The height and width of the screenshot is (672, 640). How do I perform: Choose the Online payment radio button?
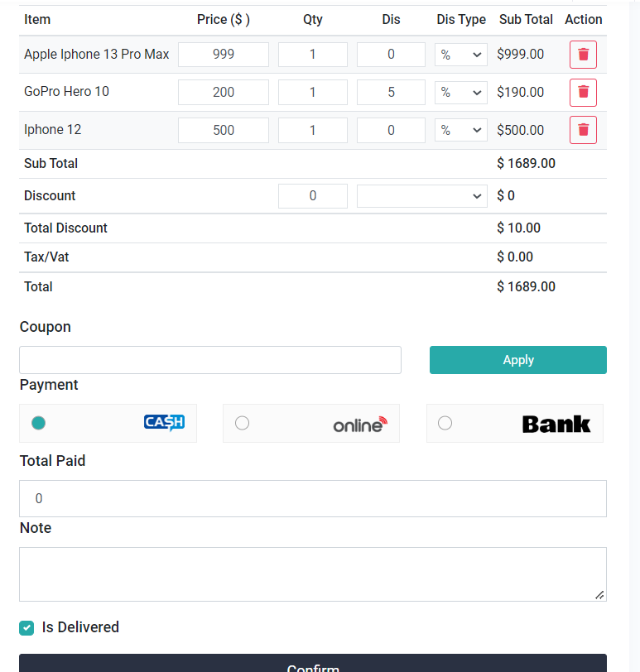(242, 423)
